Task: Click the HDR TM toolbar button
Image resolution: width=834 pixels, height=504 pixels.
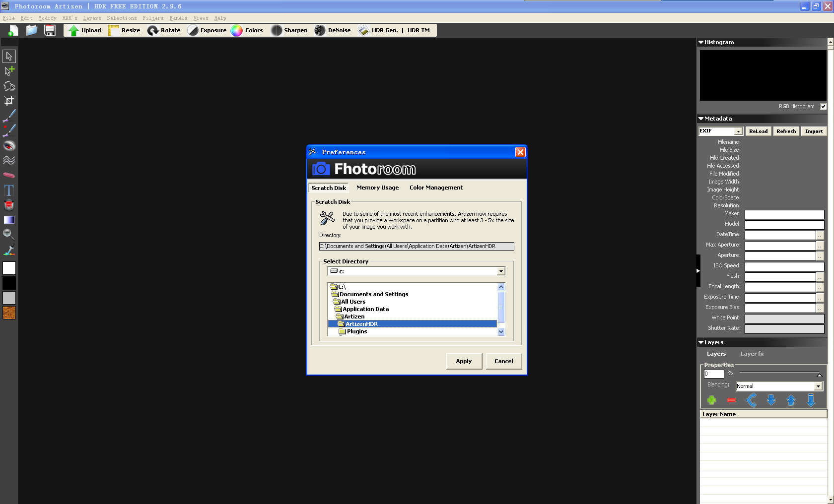Action: (x=418, y=30)
